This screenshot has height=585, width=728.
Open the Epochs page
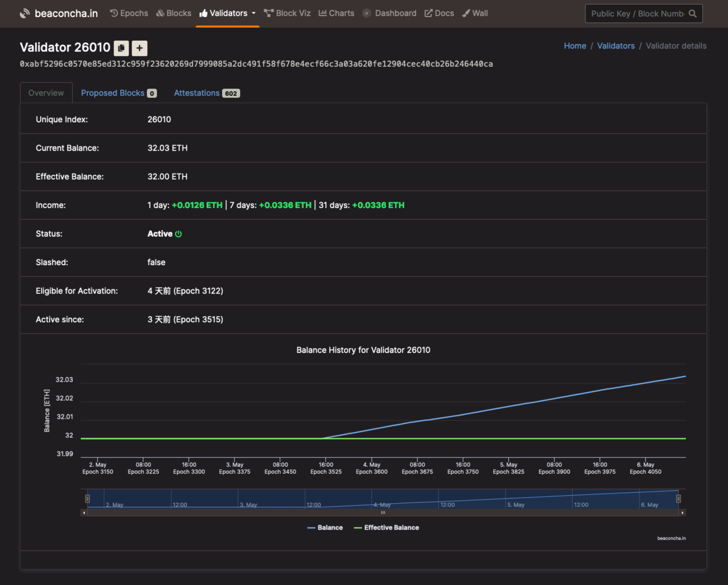pos(129,13)
